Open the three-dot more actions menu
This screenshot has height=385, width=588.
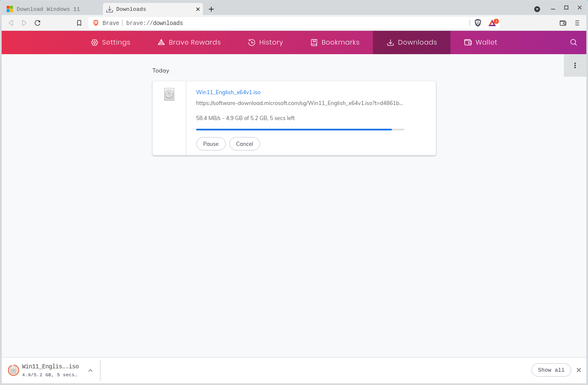[575, 65]
